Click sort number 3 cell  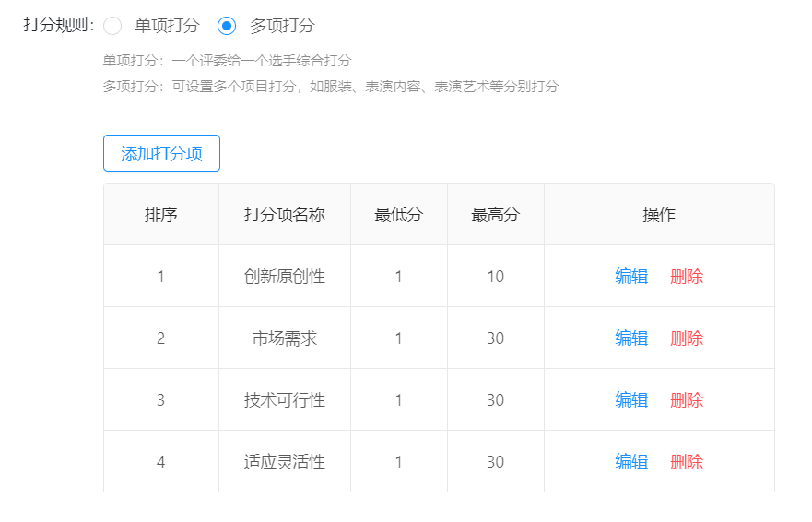pos(161,399)
